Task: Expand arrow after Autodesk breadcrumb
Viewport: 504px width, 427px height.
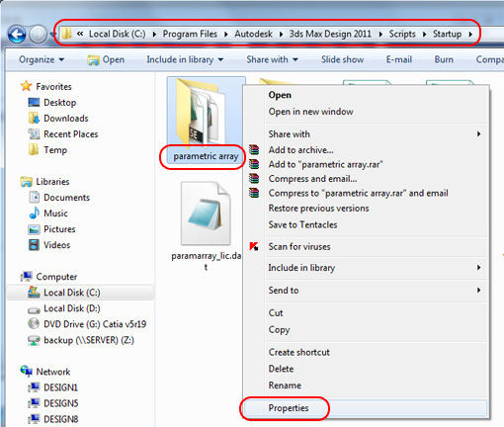Action: (281, 34)
